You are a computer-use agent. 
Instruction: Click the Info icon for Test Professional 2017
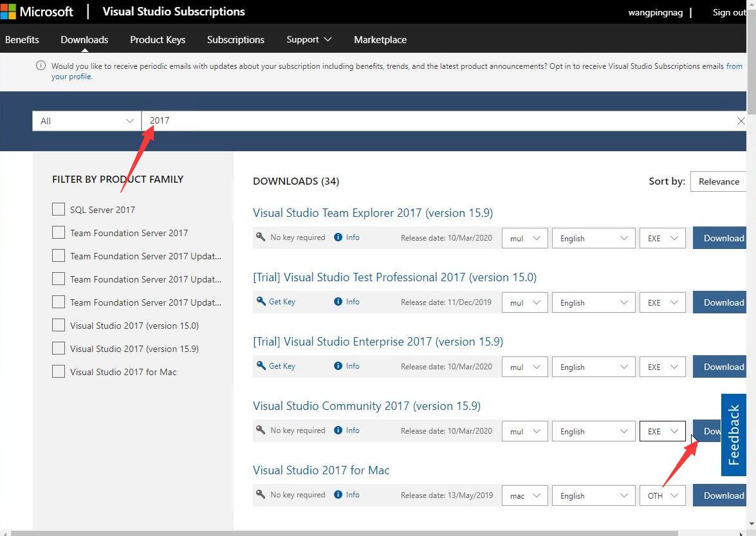pos(338,302)
